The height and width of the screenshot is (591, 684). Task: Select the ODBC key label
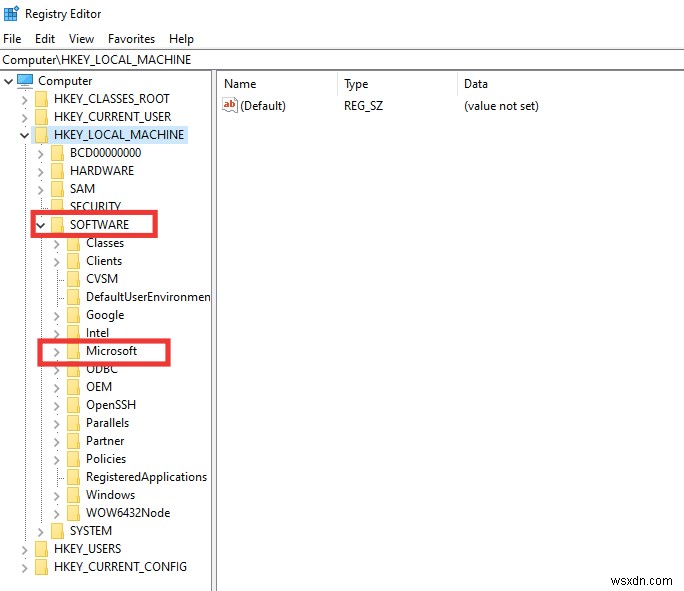click(x=102, y=370)
